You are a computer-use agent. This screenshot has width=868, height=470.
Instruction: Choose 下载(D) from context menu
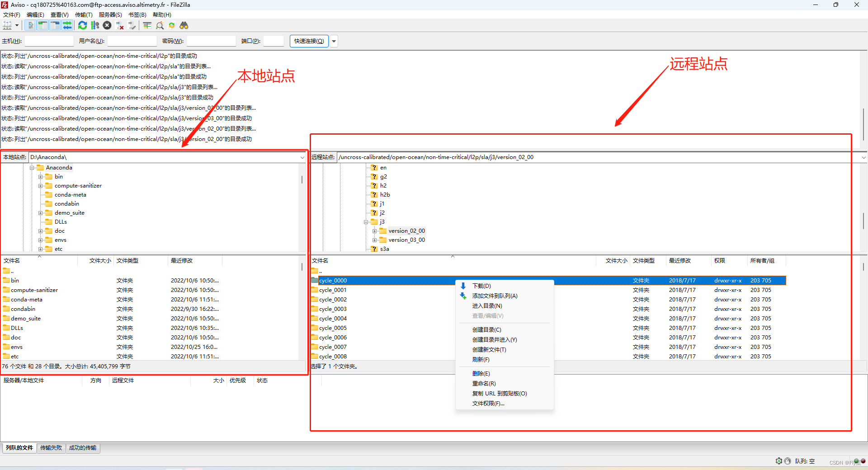(x=505, y=286)
